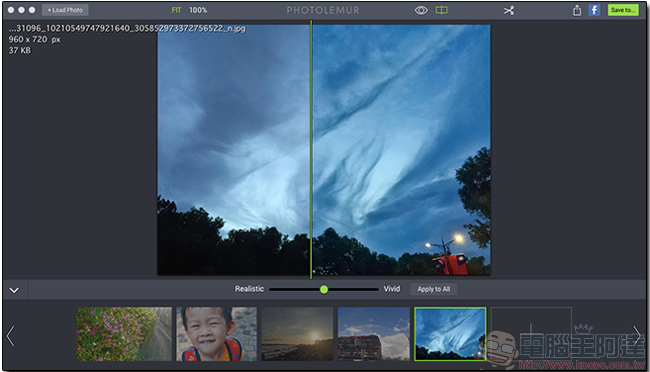Select the building under sky thumbnail
650x372 pixels.
pos(374,334)
